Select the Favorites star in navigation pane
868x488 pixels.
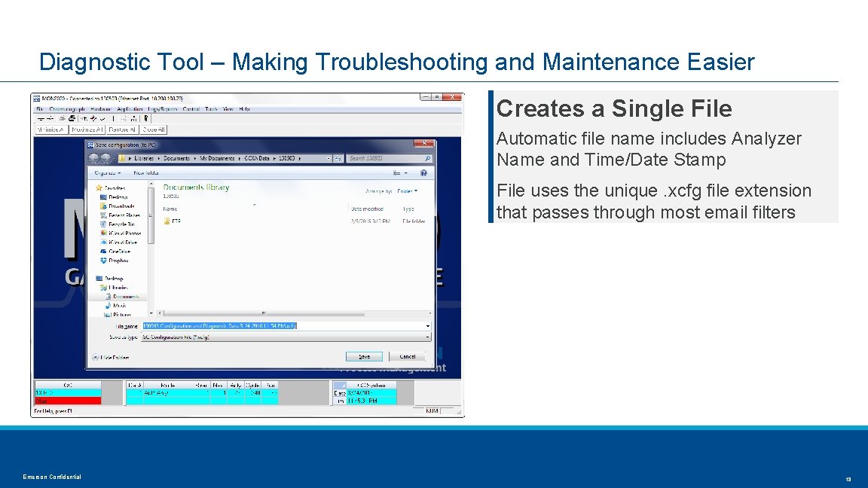(99, 188)
